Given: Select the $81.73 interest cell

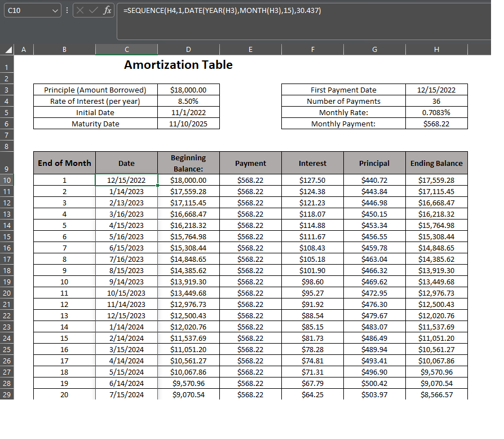Looking at the screenshot, I should [313, 338].
